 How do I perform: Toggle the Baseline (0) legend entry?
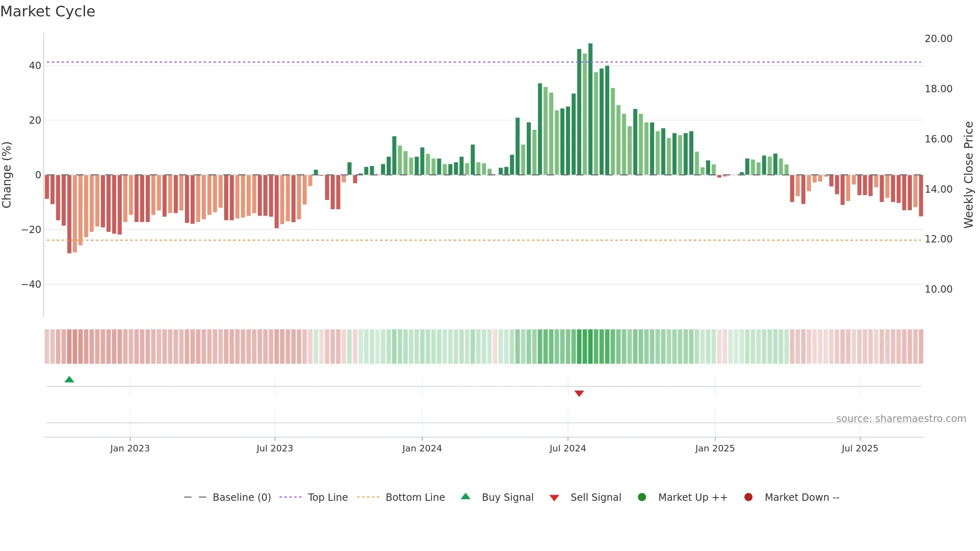(227, 497)
